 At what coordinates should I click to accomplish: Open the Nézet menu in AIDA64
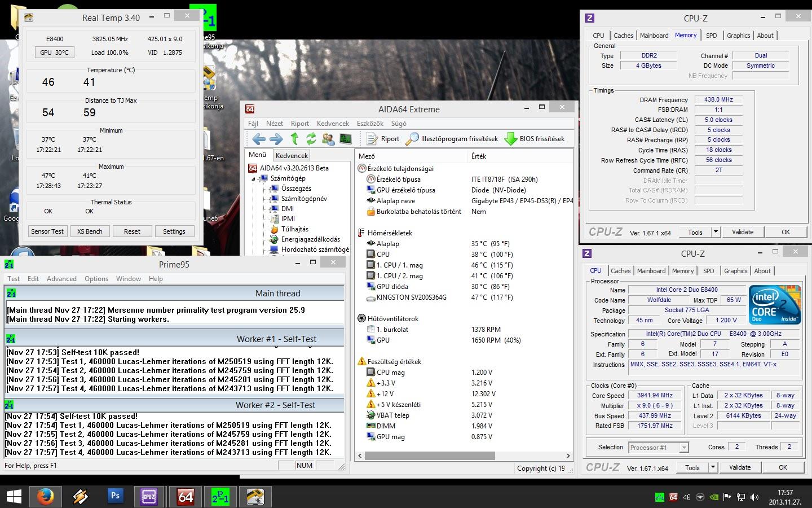(275, 124)
